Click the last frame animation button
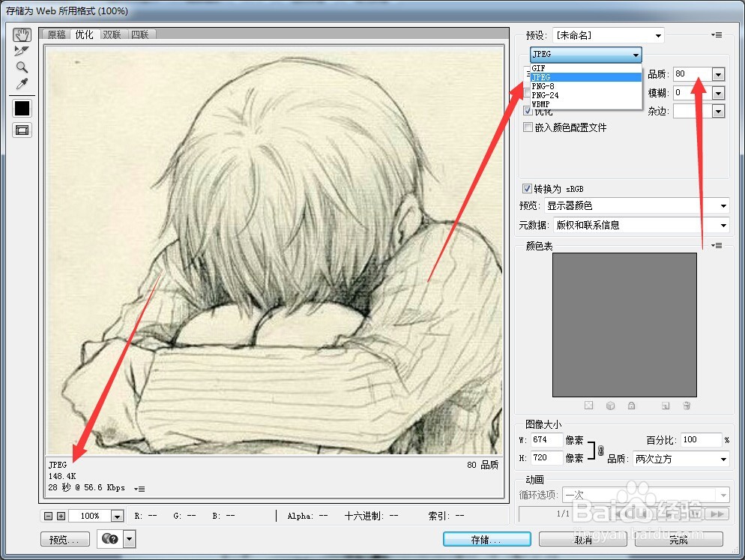Viewport: 745px width, 560px height. click(717, 514)
